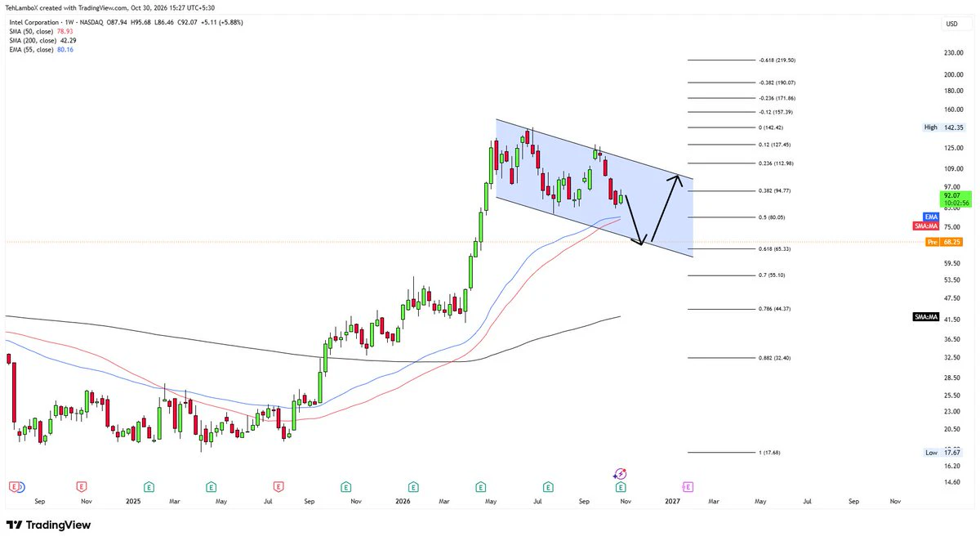Click the Intel Corporation symbol title
980x541 pixels.
click(33, 21)
